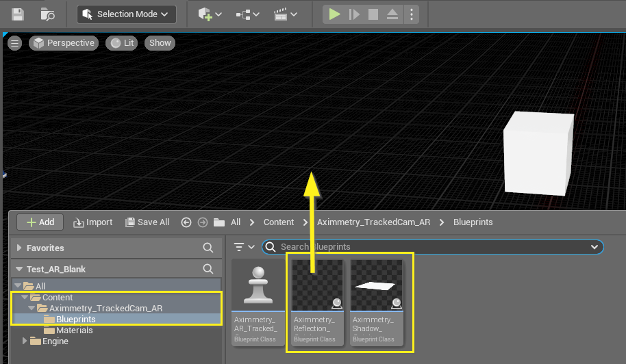The image size is (626, 364).
Task: Open search field saved-searches dropdown arrow
Action: (x=594, y=247)
